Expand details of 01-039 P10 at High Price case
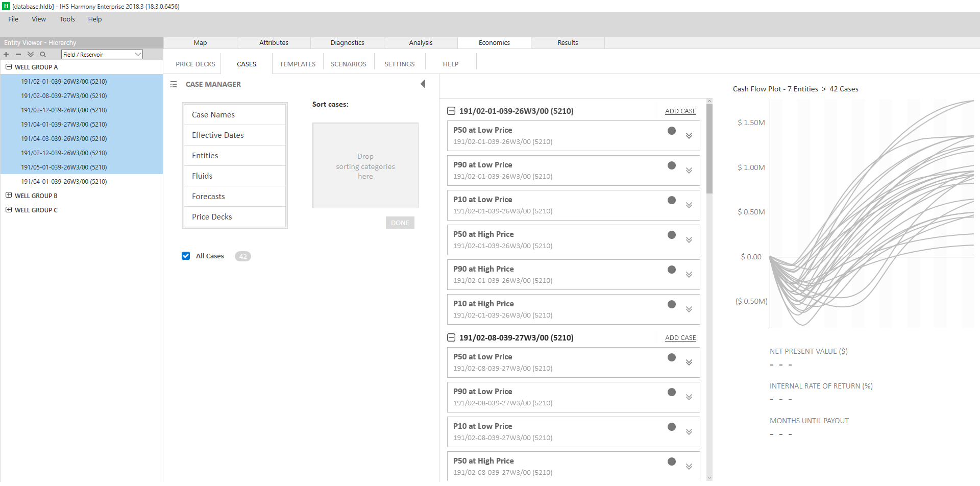 coord(689,309)
